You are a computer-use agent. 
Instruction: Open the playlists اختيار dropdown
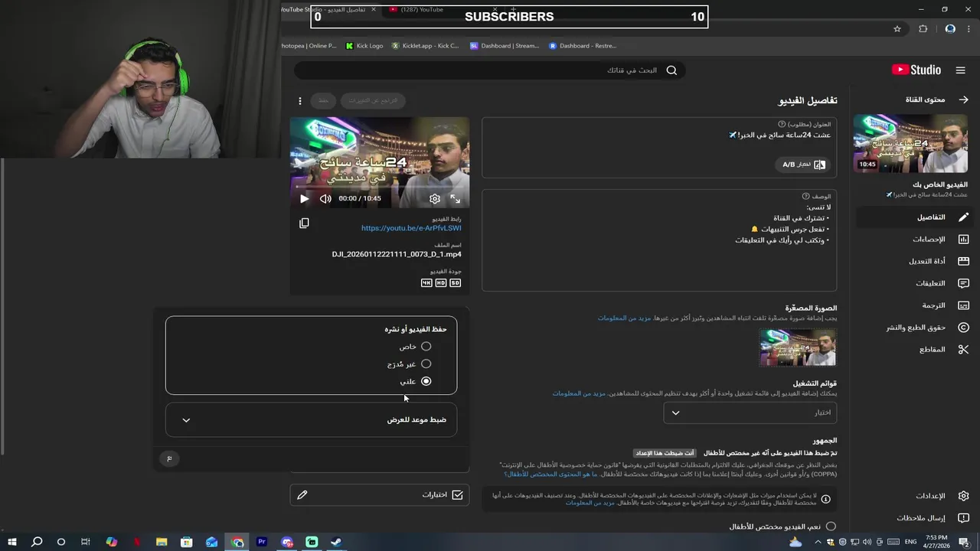[x=750, y=412]
